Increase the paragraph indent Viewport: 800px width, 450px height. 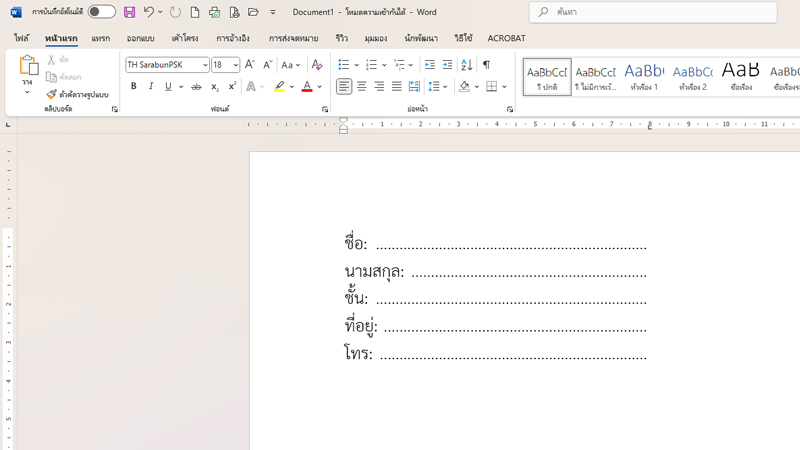pos(447,65)
